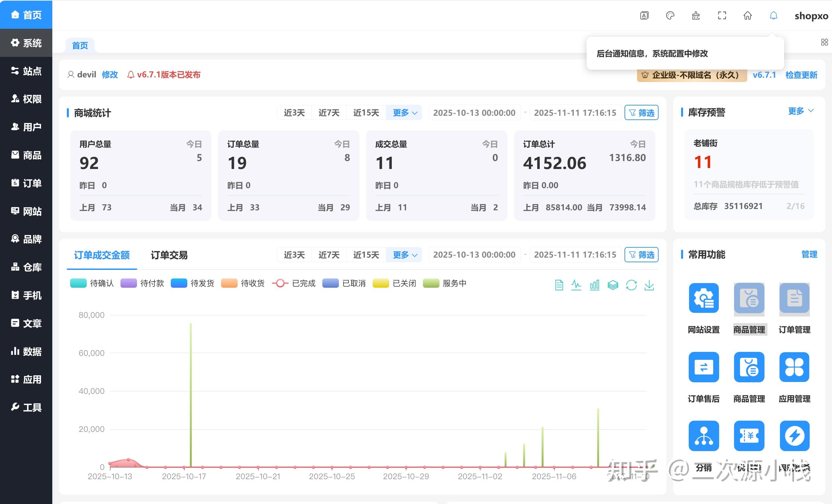Screen dimensions: 832x504
Task: Expand 更多 dropdown in order chart panel
Action: coord(404,255)
